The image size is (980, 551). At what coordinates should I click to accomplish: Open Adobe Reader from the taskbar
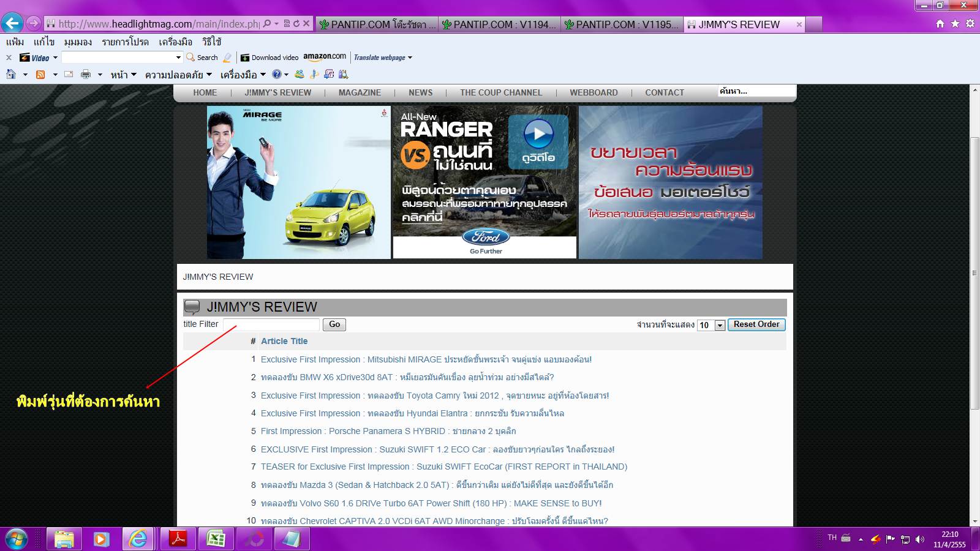tap(178, 539)
